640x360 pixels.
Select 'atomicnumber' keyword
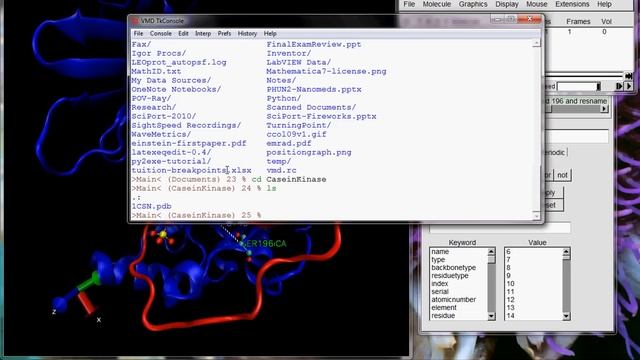453,300
